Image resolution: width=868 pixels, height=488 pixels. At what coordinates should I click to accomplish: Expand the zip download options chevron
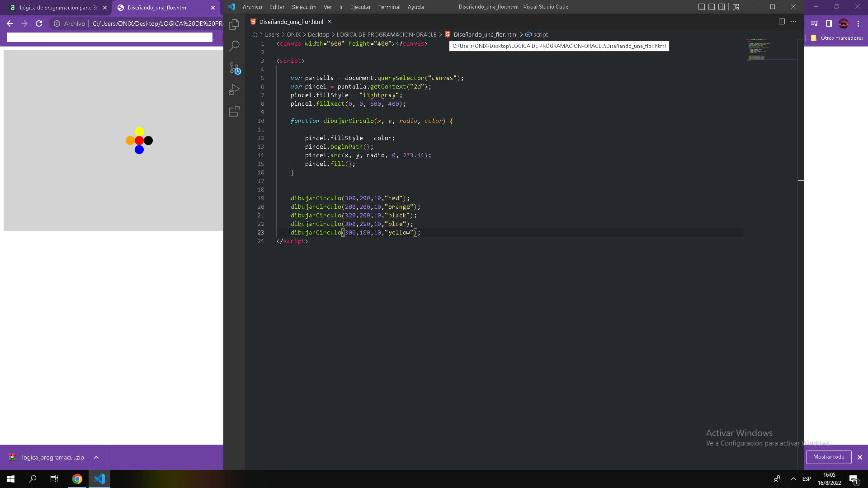[96, 457]
